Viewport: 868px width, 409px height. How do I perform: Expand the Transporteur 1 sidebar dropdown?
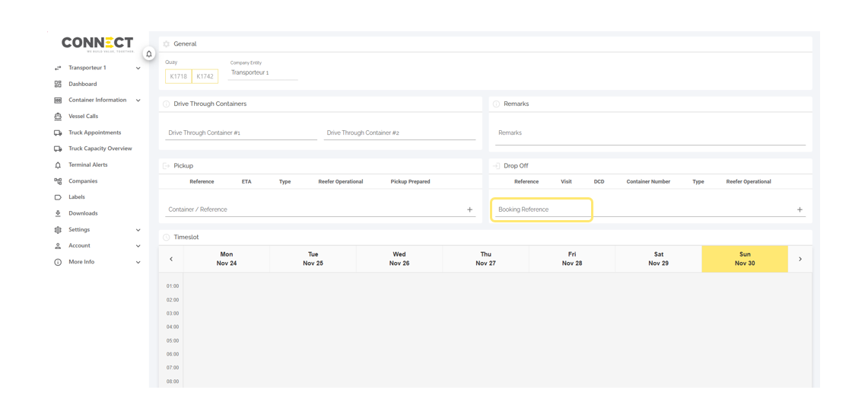point(138,68)
